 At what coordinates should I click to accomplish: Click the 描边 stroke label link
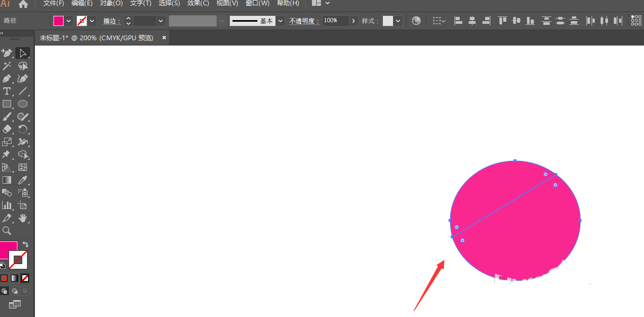[x=111, y=21]
